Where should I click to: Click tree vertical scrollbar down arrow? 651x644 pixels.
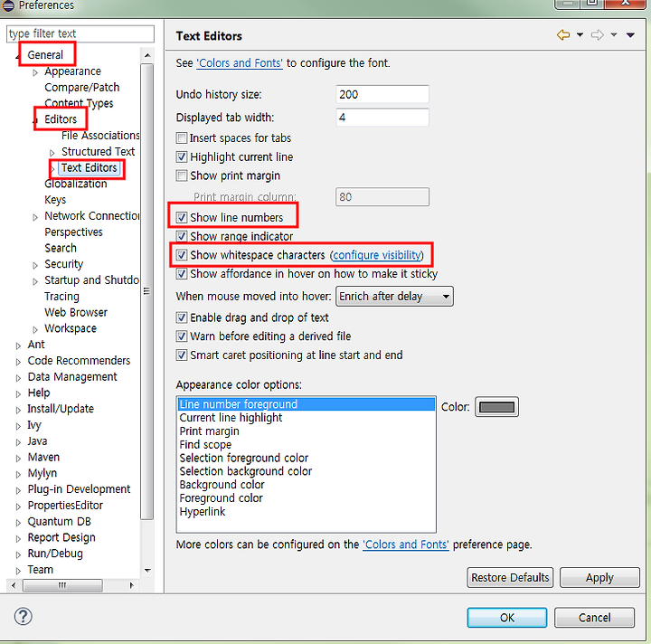pyautogui.click(x=147, y=570)
